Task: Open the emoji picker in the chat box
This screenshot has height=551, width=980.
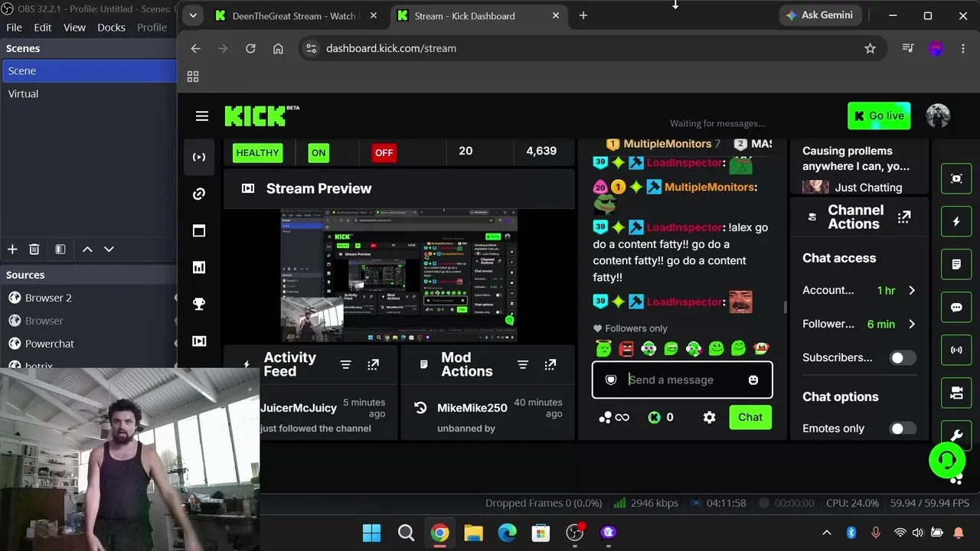Action: (x=753, y=380)
